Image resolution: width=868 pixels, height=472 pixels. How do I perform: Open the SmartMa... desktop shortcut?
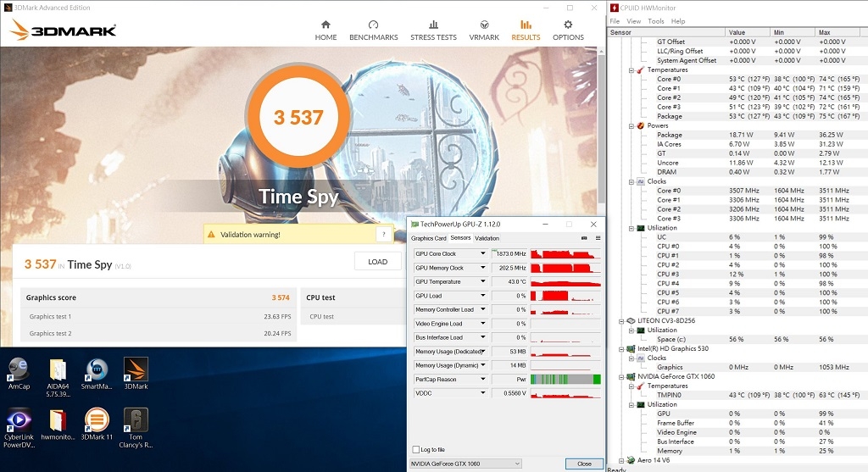click(x=97, y=374)
